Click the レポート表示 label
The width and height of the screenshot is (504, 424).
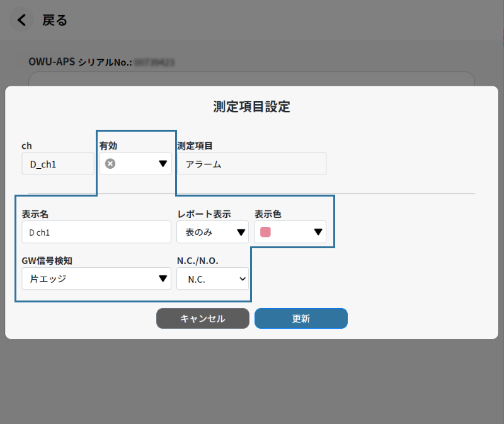(204, 214)
